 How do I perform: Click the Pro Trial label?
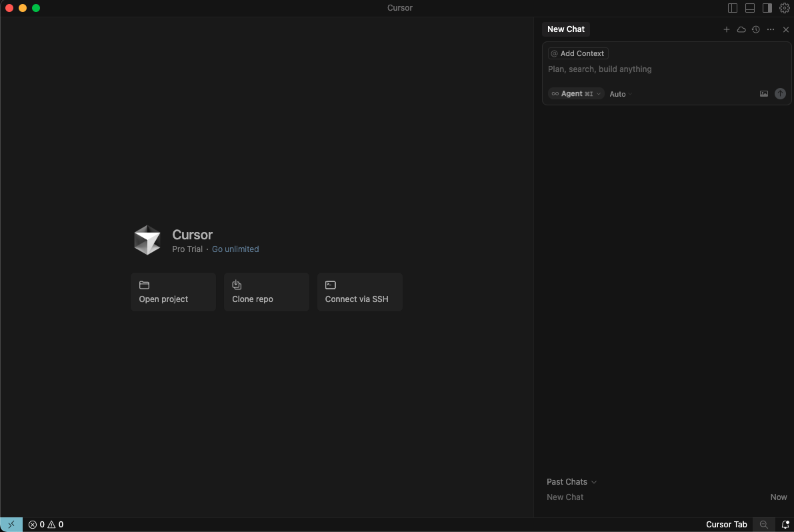click(x=187, y=249)
